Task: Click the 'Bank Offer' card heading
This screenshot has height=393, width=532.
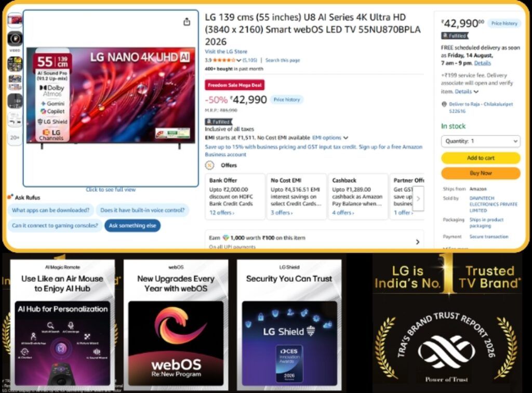Action: 223,180
